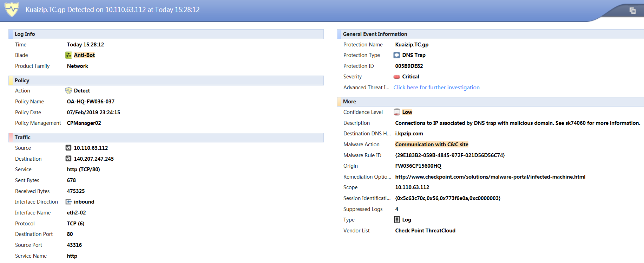Click the Advanced Threat I... field label
644x263 pixels.
366,88
